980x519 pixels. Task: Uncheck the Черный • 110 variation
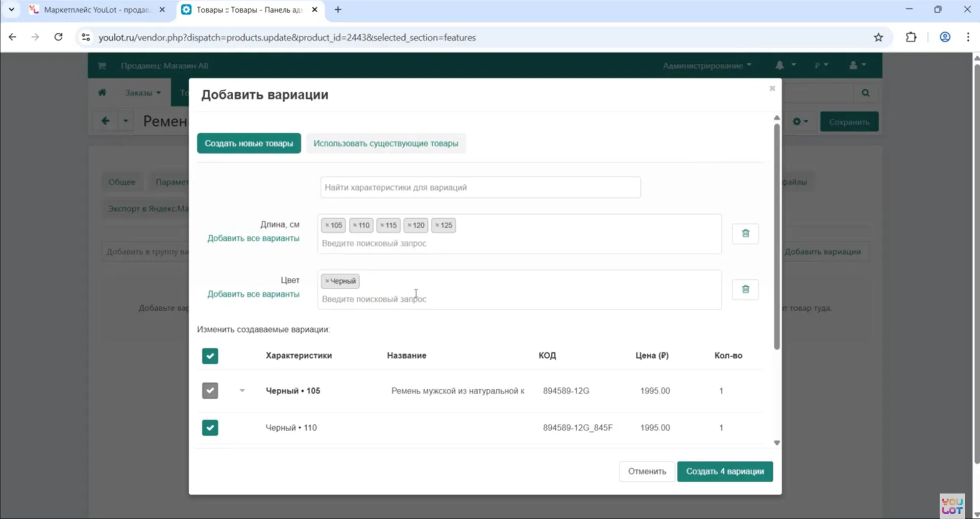tap(210, 428)
